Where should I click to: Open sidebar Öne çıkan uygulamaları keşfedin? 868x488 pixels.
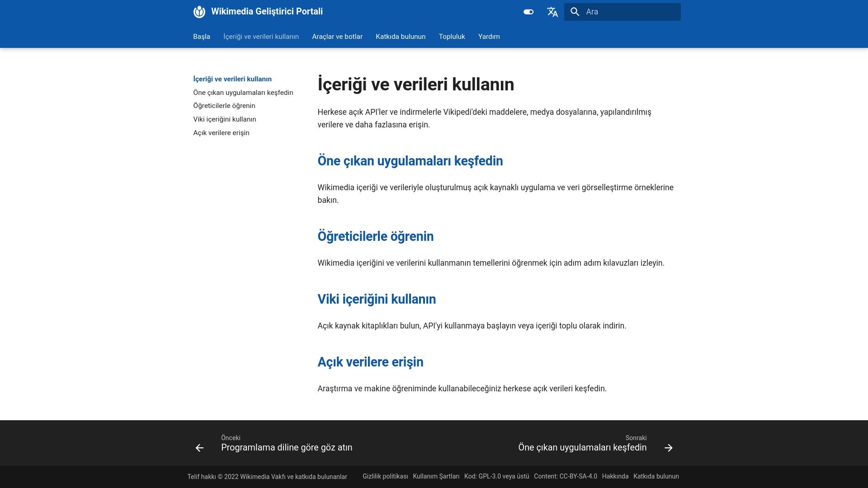(x=243, y=93)
